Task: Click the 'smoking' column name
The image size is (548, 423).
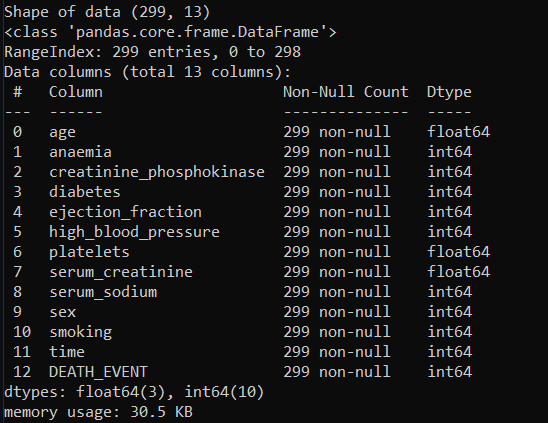Action: pos(80,332)
